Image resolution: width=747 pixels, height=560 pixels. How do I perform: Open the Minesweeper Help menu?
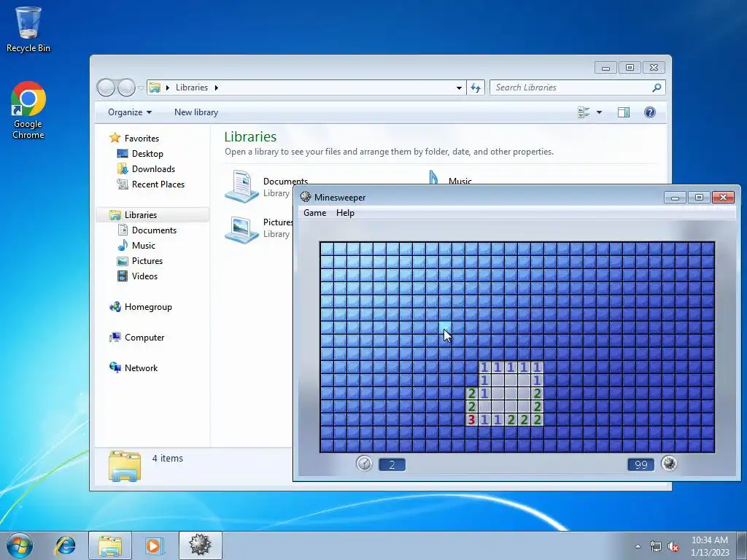tap(345, 213)
